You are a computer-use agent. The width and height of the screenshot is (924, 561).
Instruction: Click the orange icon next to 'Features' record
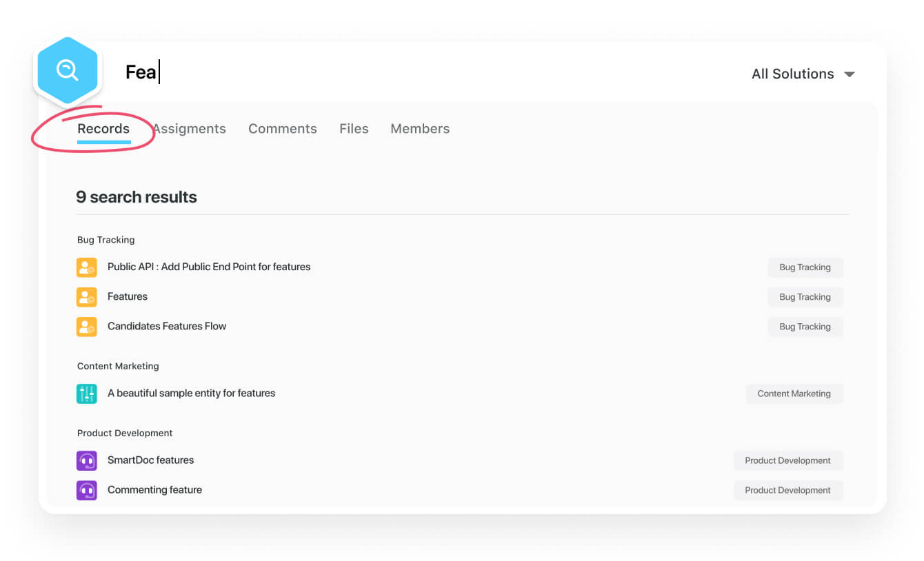[x=86, y=297]
